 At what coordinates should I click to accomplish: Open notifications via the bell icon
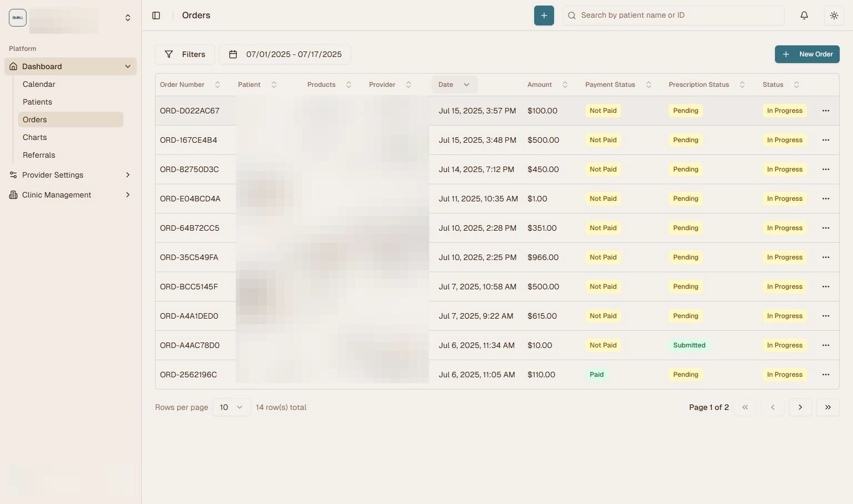pyautogui.click(x=804, y=15)
